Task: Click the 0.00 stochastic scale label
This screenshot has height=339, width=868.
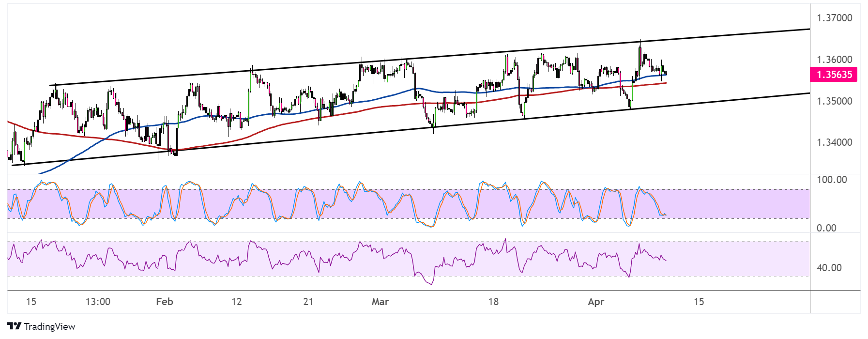Action: [x=826, y=228]
